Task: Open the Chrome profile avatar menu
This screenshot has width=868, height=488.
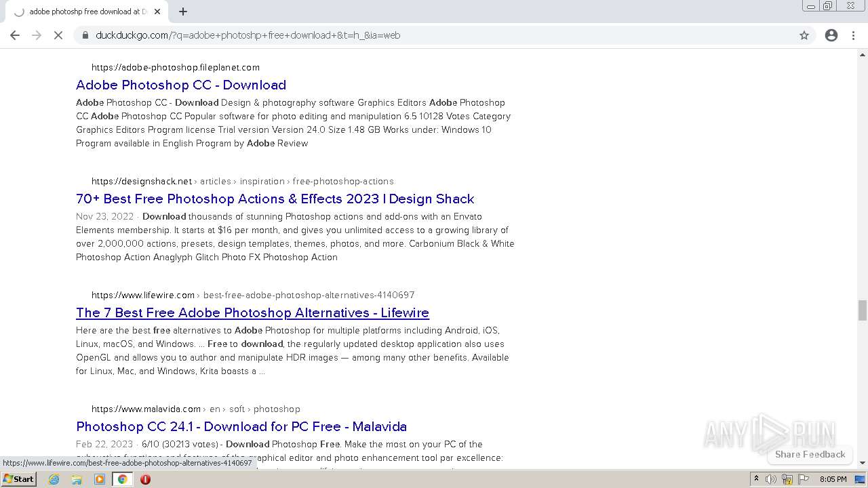Action: point(831,35)
